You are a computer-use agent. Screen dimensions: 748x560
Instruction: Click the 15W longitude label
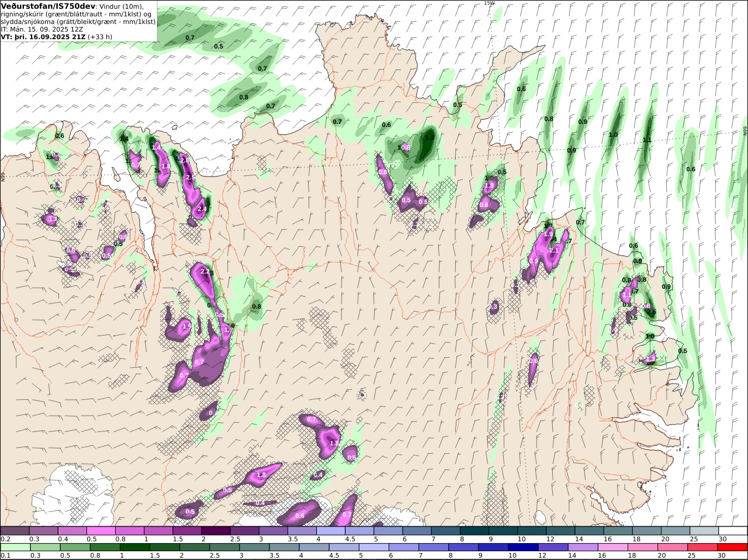[489, 3]
